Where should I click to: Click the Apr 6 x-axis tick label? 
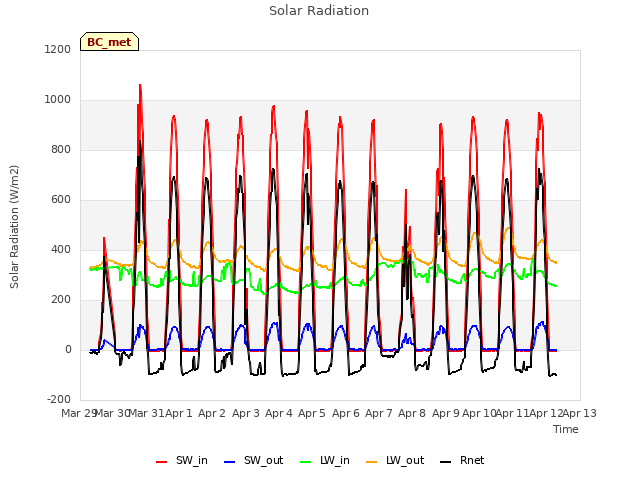pos(346,413)
